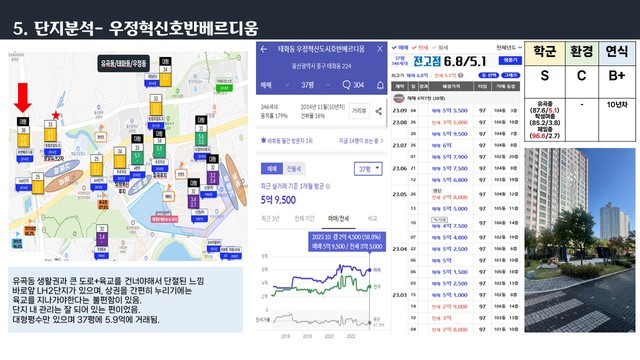Click the 환경 header cell
Image resolution: width=640 pixels, height=360 pixels.
[582, 52]
